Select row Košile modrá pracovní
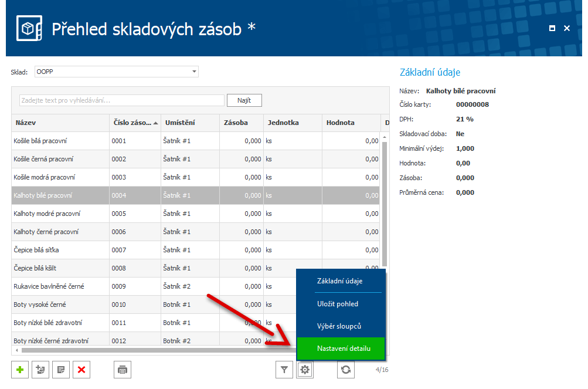Screen dimensions: 588x389 point(196,177)
